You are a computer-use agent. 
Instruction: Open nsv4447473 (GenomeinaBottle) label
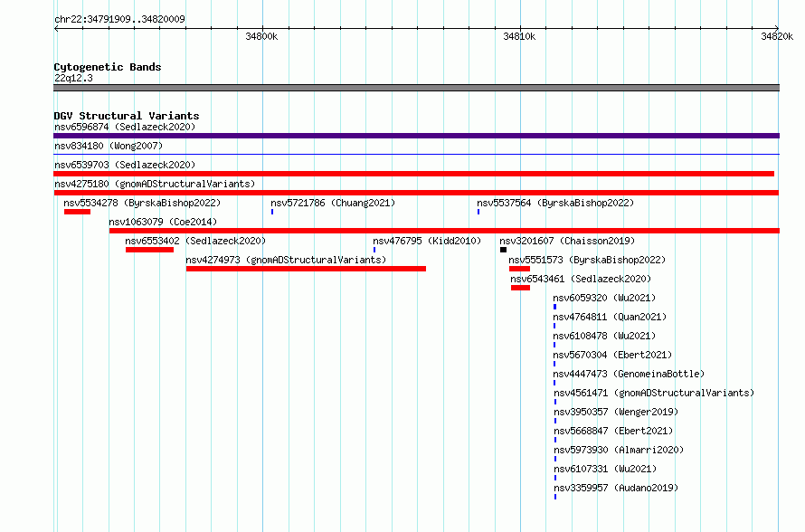629,374
